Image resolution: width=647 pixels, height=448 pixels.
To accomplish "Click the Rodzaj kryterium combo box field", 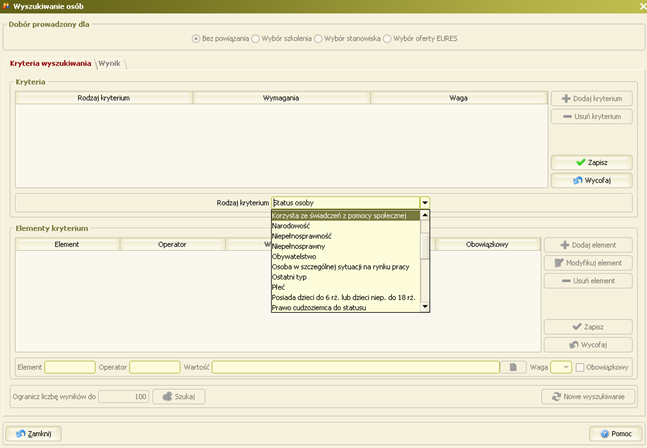I will coord(346,203).
